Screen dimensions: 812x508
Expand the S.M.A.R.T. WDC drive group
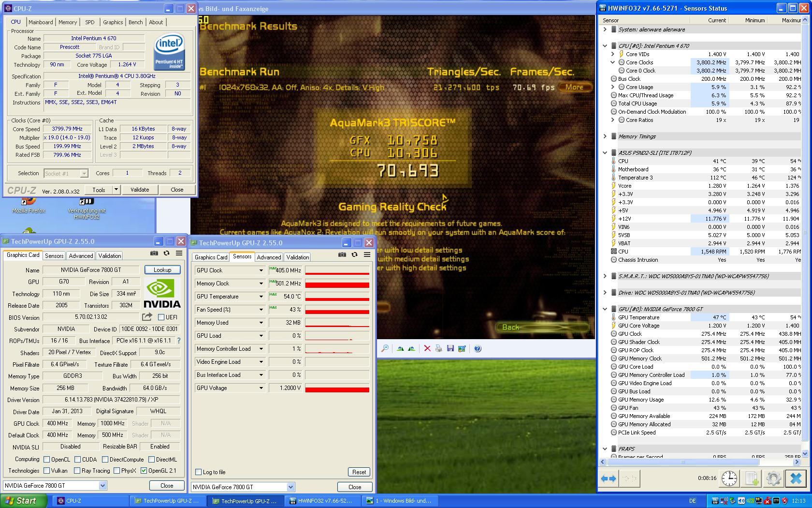click(x=605, y=276)
